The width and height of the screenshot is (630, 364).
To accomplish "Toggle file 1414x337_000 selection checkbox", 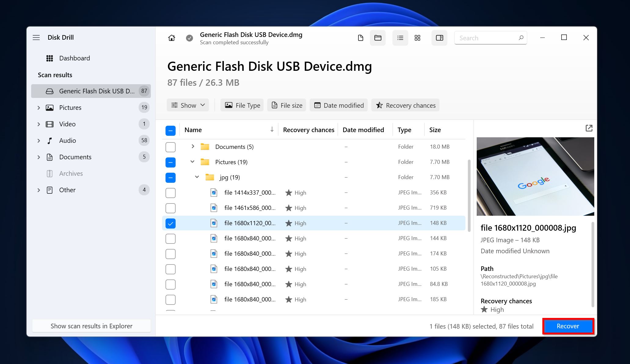I will [x=170, y=193].
